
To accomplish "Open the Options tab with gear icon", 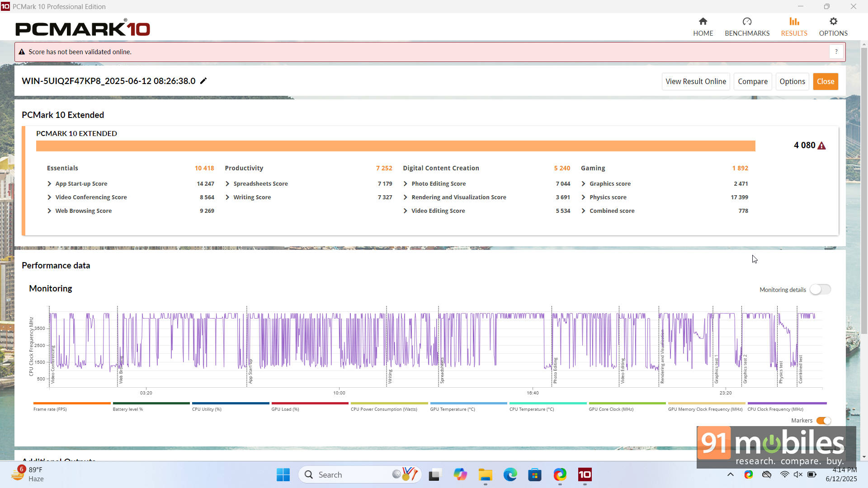I will [833, 27].
